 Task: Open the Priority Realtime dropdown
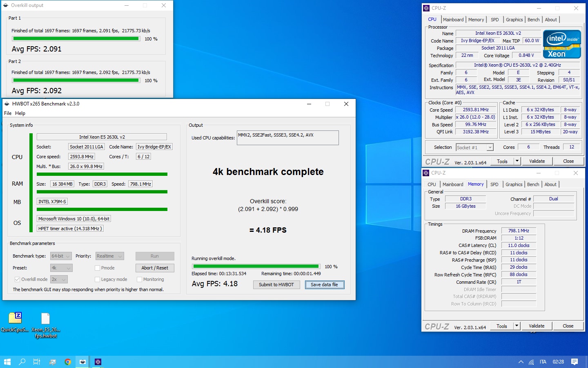pyautogui.click(x=109, y=256)
